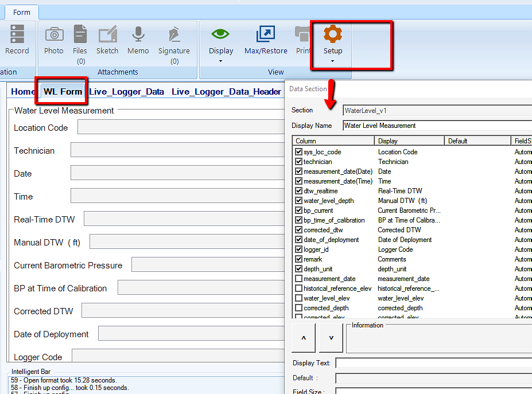Viewport: 532px width, 394px height.
Task: Open the Section WaterLevel_v1 combo box
Action: click(x=436, y=110)
